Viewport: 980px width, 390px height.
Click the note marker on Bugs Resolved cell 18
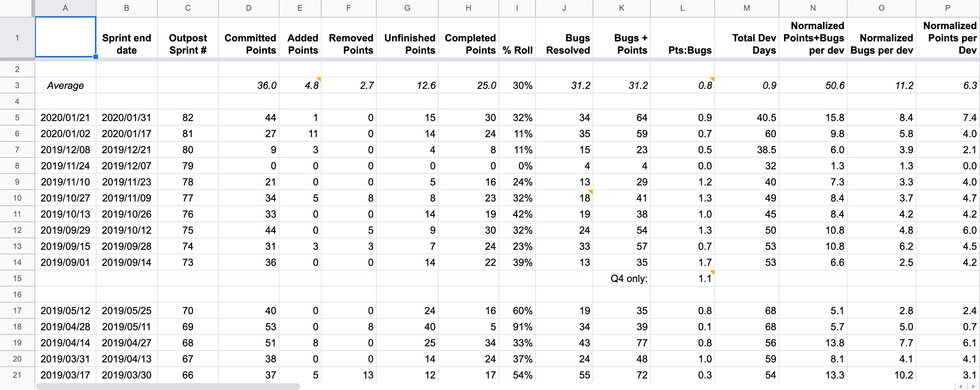point(590,192)
